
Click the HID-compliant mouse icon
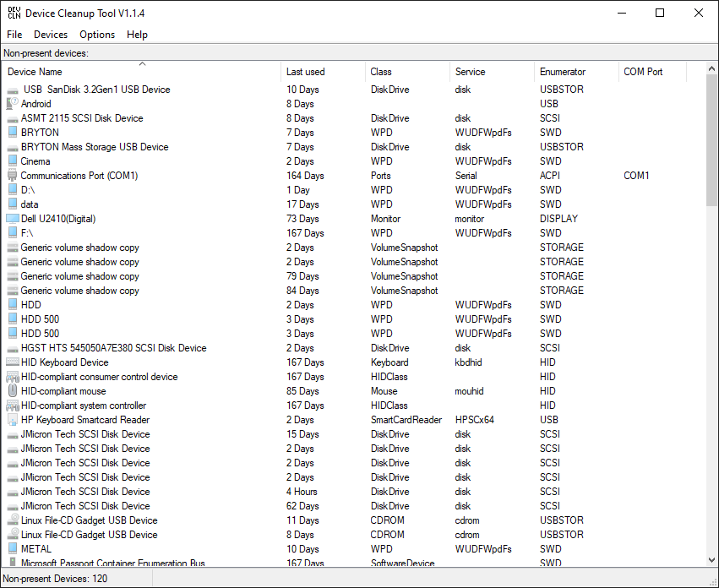pyautogui.click(x=13, y=391)
